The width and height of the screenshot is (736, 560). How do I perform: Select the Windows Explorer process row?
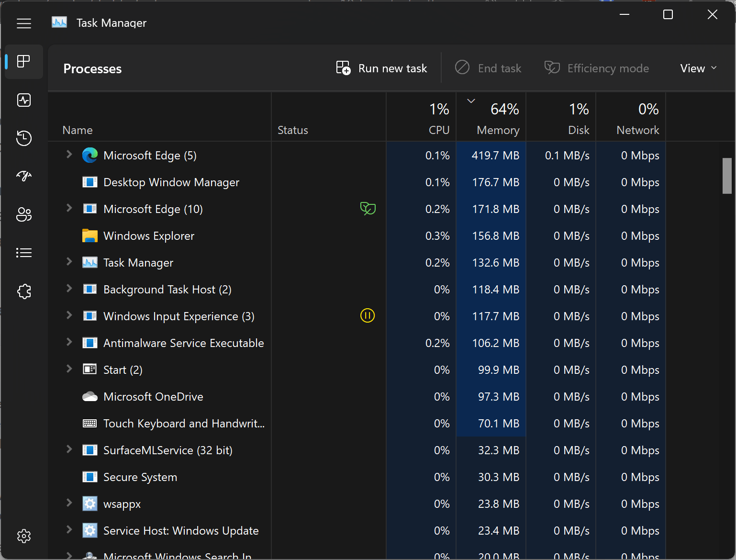pyautogui.click(x=357, y=236)
